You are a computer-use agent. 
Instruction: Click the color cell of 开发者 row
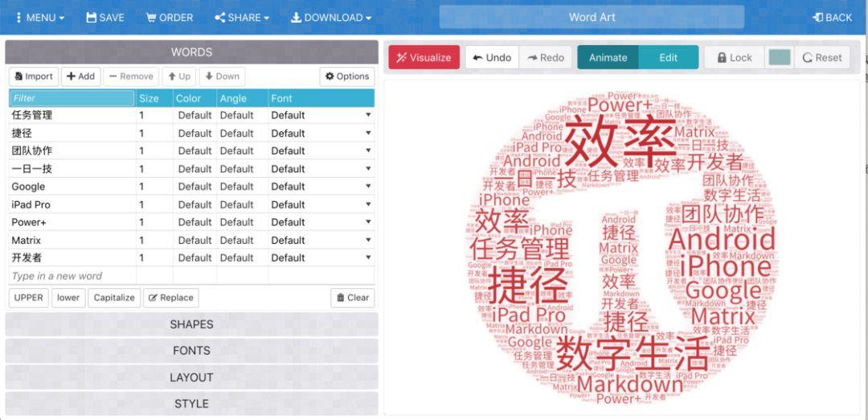(x=194, y=257)
